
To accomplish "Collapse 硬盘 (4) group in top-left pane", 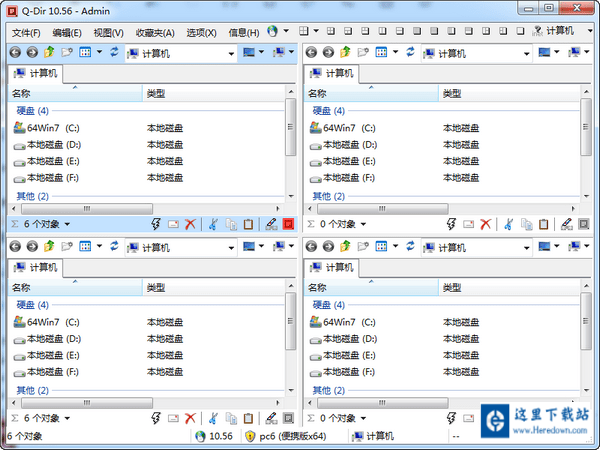I will click(33, 111).
